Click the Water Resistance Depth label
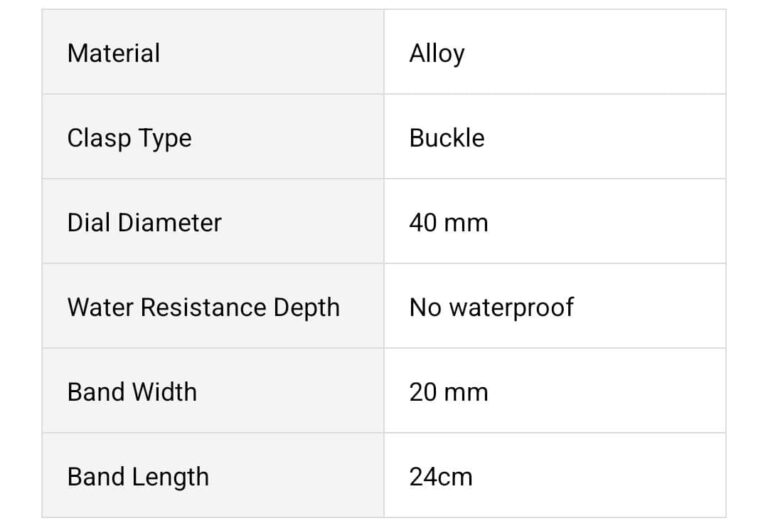The width and height of the screenshot is (768, 521). (x=203, y=307)
